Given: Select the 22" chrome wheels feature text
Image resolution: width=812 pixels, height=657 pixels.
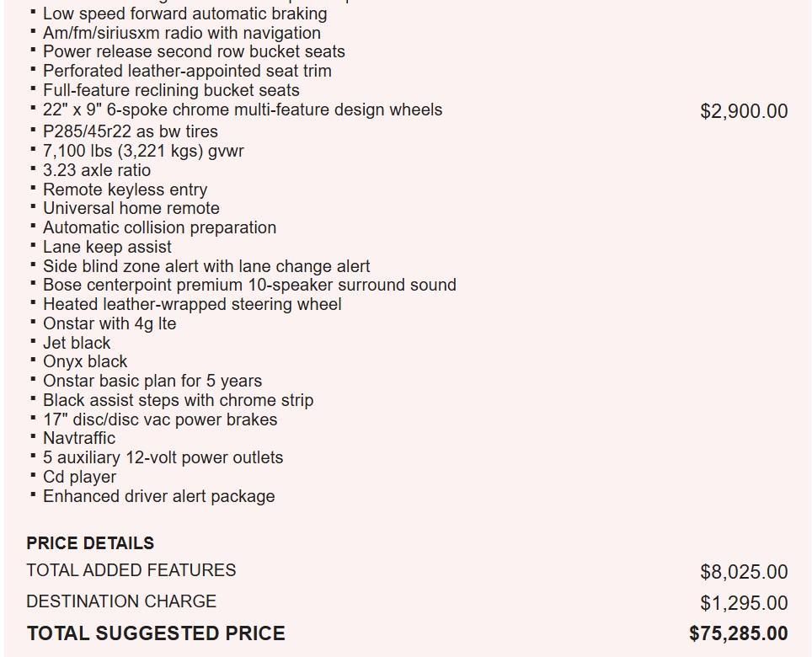Looking at the screenshot, I should tap(242, 109).
